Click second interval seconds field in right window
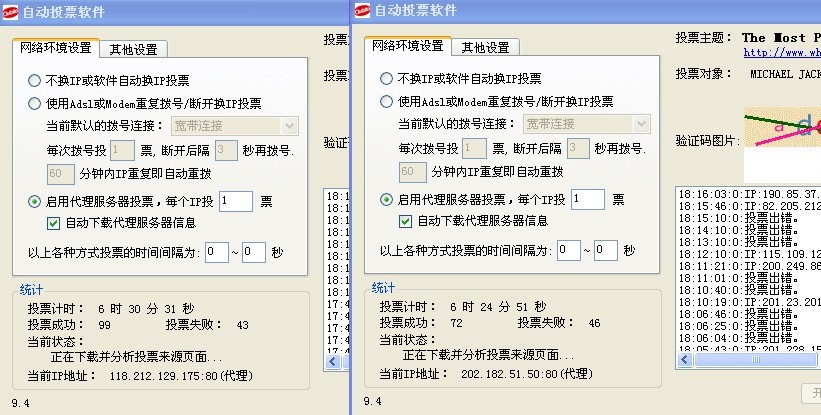Screen dimensions: 821x415 (x=606, y=250)
